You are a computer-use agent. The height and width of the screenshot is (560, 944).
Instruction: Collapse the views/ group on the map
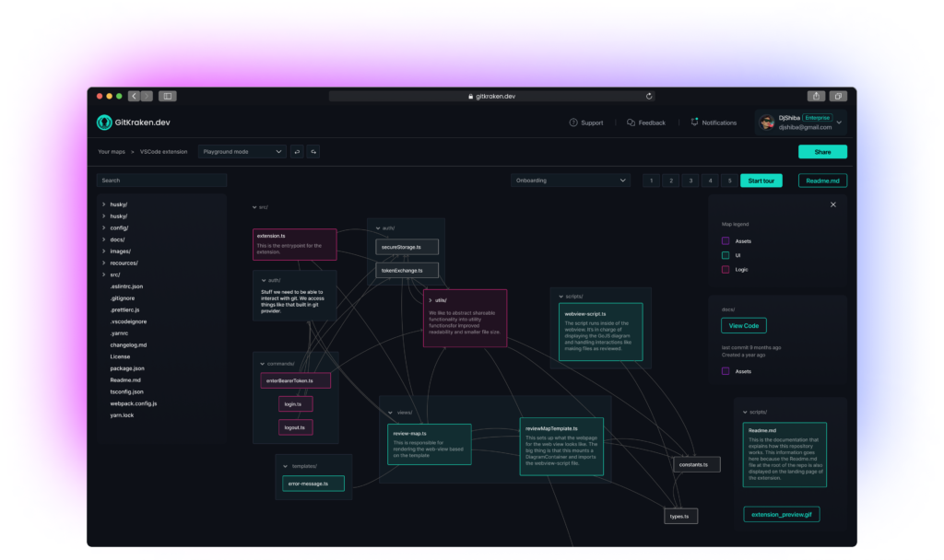pos(390,413)
